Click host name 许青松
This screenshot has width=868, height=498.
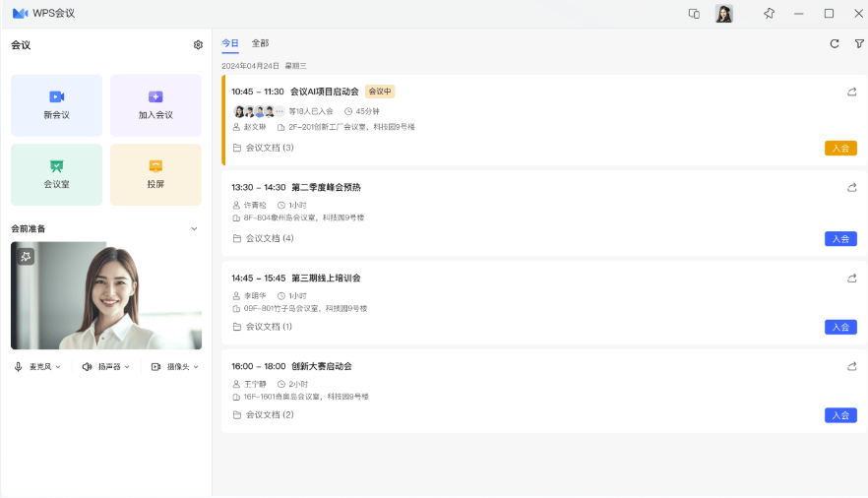(x=255, y=205)
